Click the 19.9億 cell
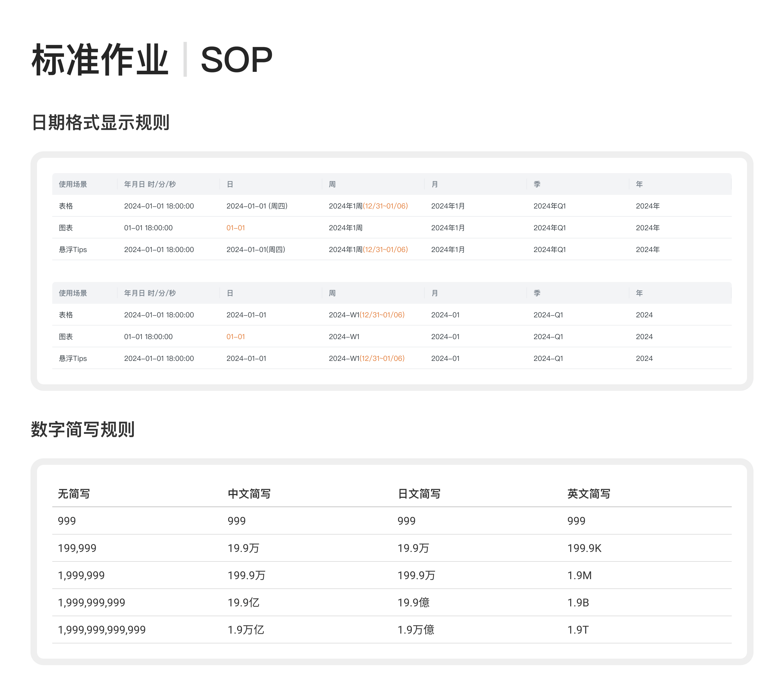This screenshot has width=784, height=700. [413, 603]
